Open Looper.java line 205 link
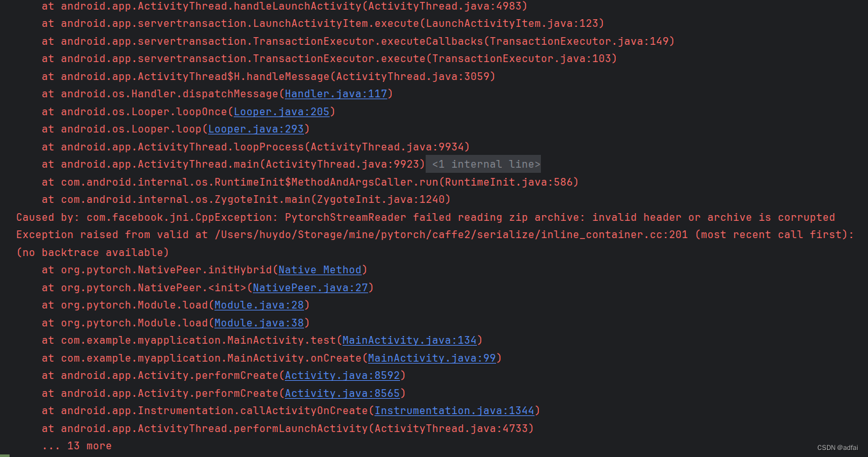This screenshot has width=868, height=457. coord(282,111)
